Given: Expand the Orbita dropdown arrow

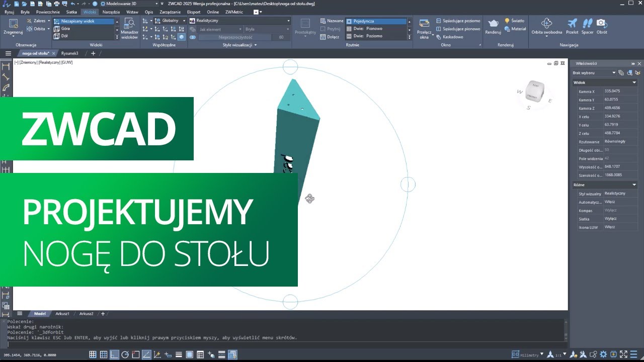Looking at the screenshot, I should [49, 29].
